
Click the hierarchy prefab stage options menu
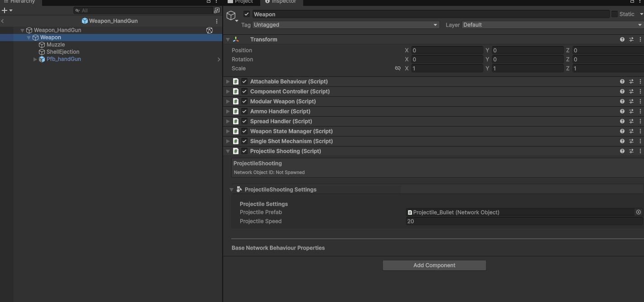[217, 21]
